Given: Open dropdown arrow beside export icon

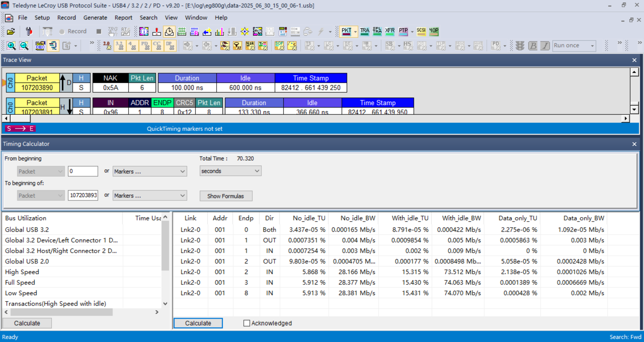Looking at the screenshot, I should (x=76, y=46).
